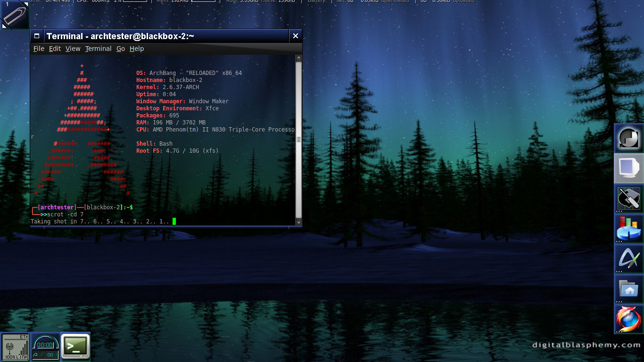This screenshot has width=644, height=362.
Task: Click the monitor icon in the dock
Action: click(629, 168)
